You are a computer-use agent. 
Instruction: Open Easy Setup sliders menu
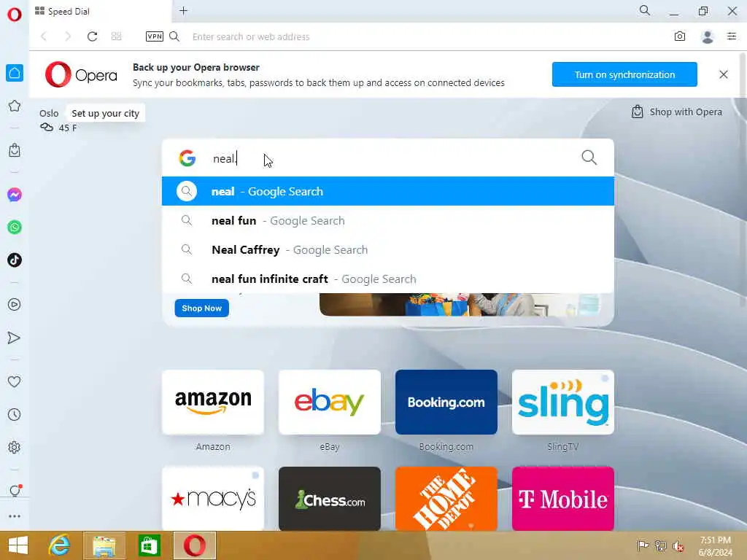[732, 36]
